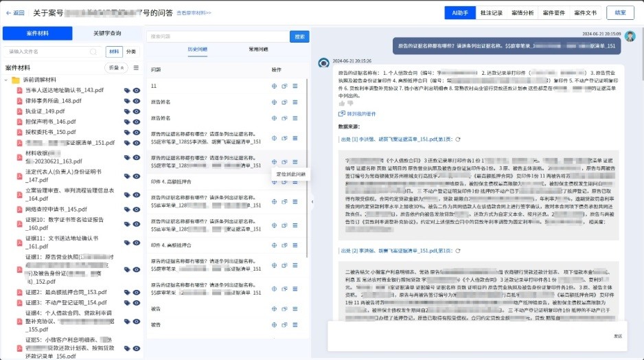
Task: Click the locate icon for question 11
Action: (275, 86)
